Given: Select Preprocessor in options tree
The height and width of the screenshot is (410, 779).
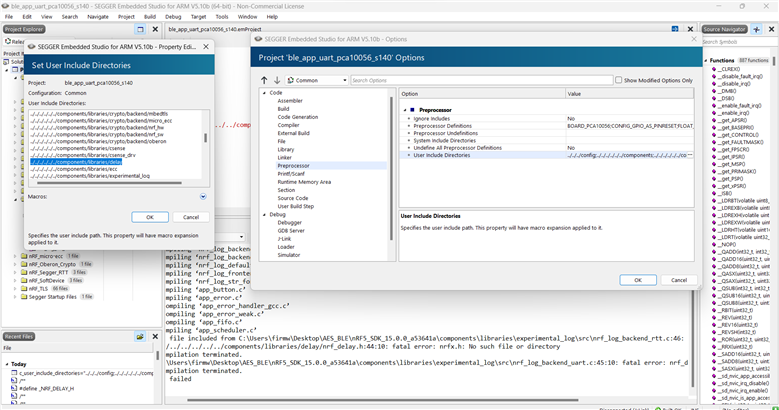Looking at the screenshot, I should pos(293,166).
